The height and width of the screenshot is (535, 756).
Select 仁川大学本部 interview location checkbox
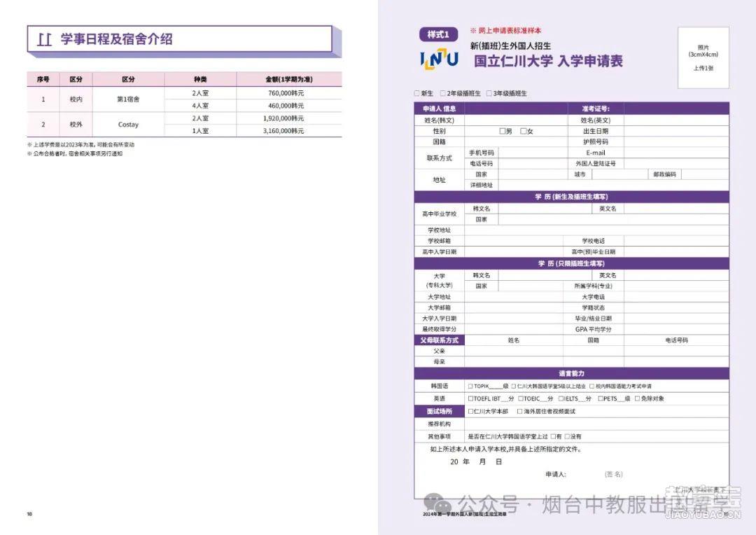pos(470,412)
